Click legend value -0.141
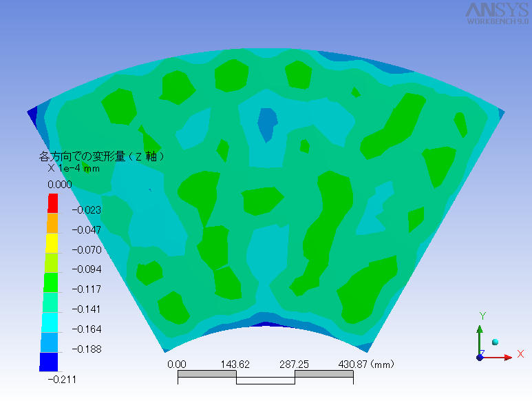The width and height of the screenshot is (532, 401). (87, 309)
